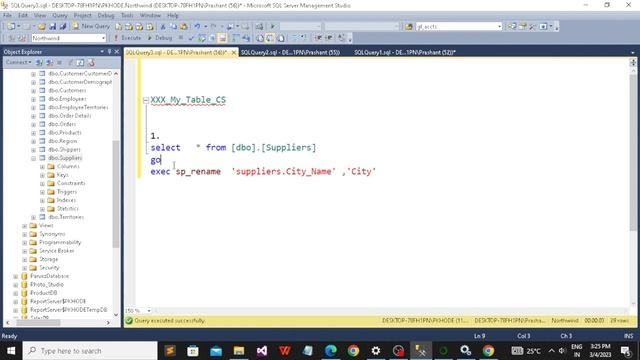
Task: Open the Connect dropdown in Object Explorer
Action: click(18, 62)
